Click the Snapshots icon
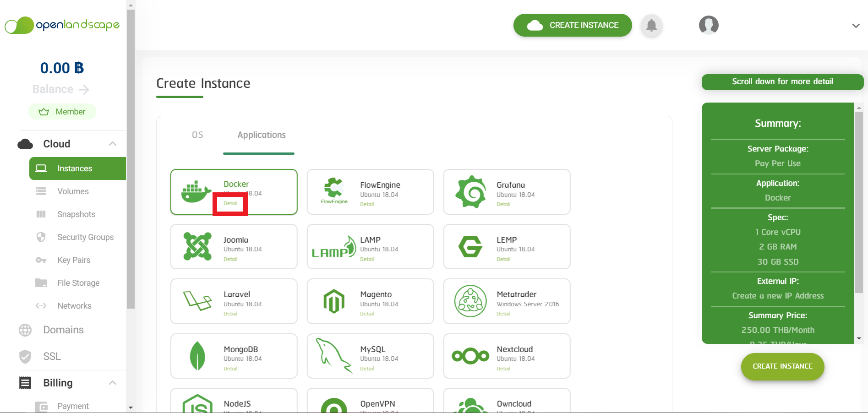This screenshot has width=868, height=413. click(41, 214)
